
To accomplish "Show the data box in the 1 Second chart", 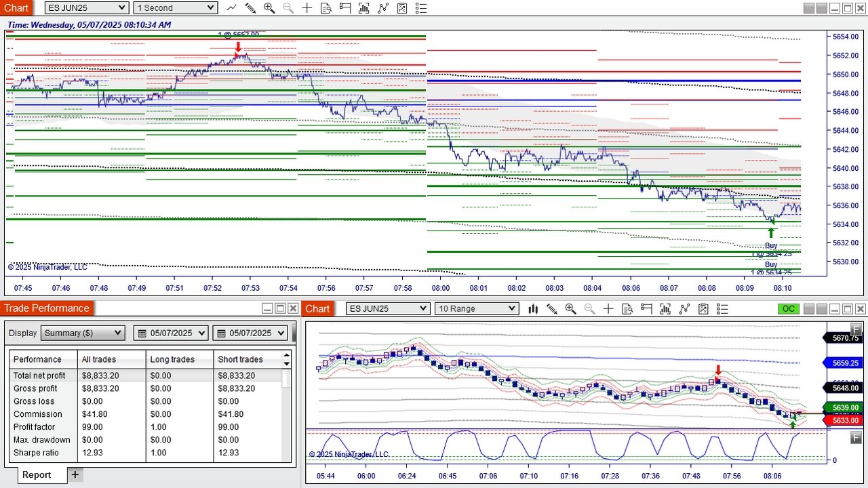I will point(326,8).
